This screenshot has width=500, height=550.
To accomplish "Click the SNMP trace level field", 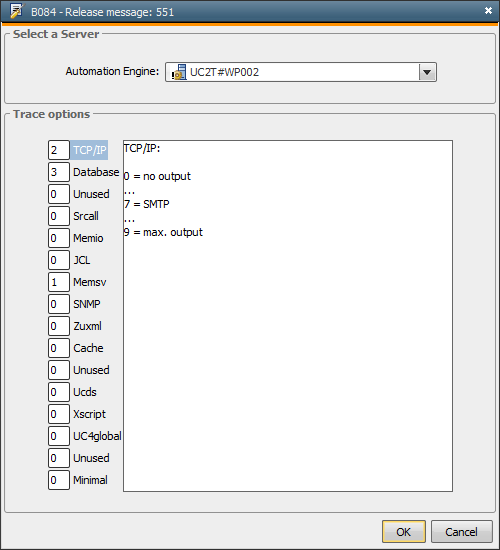I will tap(59, 304).
